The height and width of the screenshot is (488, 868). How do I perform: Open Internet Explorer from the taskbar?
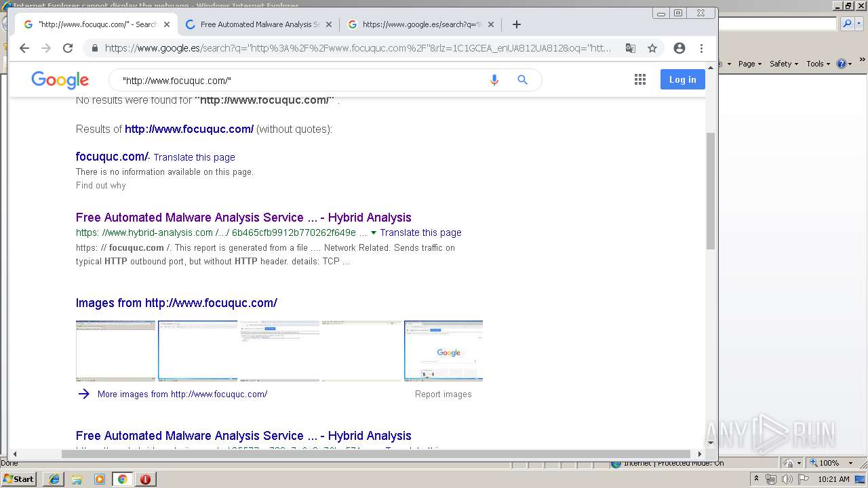[54, 479]
